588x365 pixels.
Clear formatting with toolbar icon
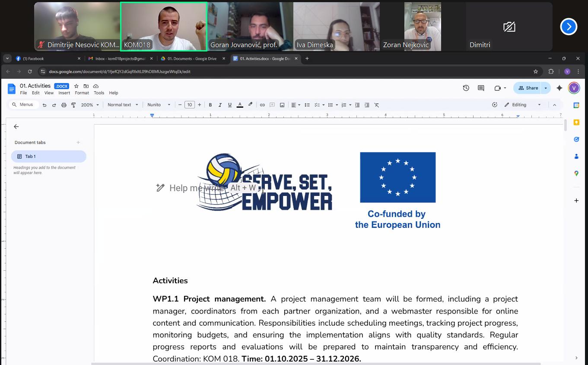(376, 105)
